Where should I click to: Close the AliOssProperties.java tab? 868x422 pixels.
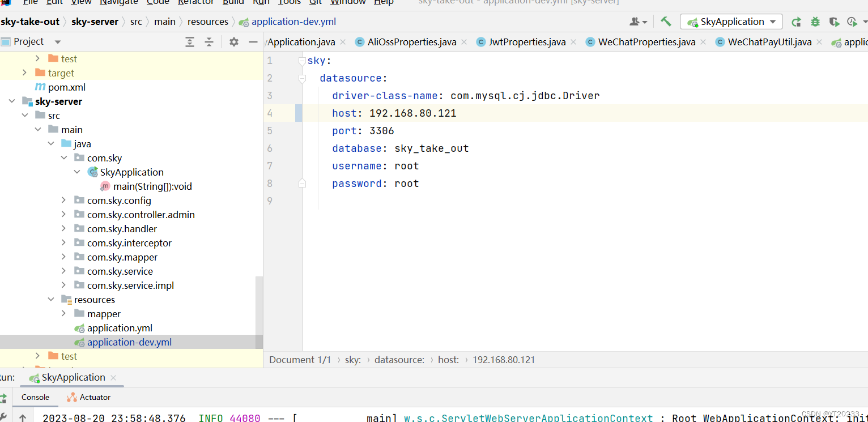click(x=464, y=42)
